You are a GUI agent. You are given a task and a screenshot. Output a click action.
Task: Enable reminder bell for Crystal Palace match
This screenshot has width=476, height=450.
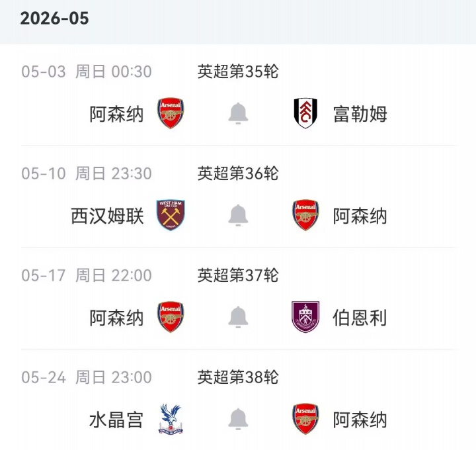pos(238,419)
